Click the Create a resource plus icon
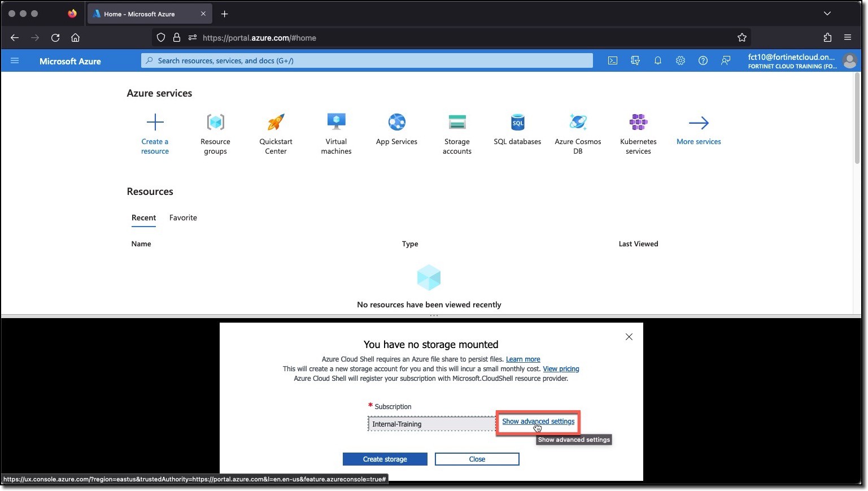 click(155, 122)
